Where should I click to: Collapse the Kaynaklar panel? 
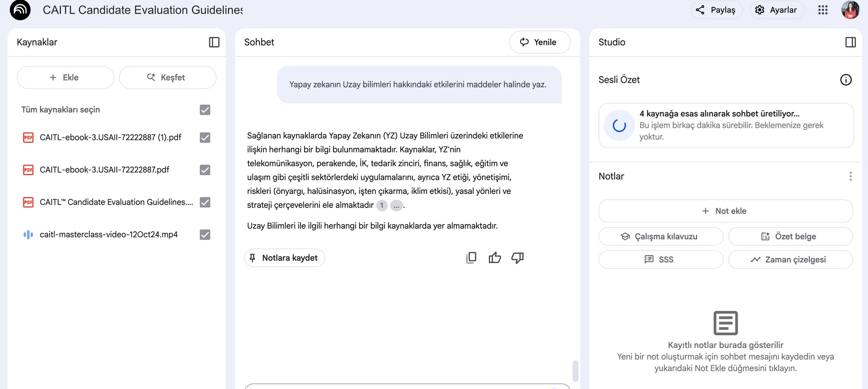(x=214, y=42)
